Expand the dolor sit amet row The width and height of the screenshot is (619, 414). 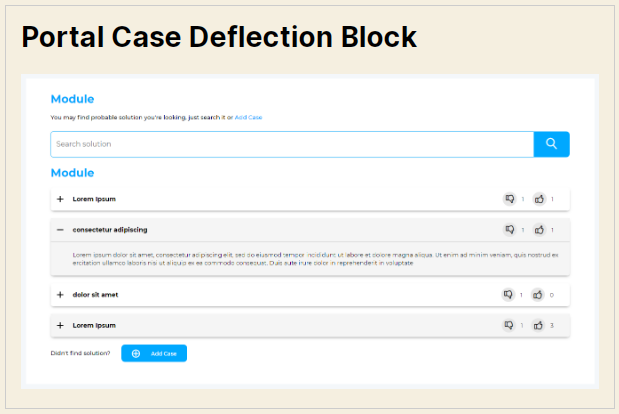click(x=60, y=295)
